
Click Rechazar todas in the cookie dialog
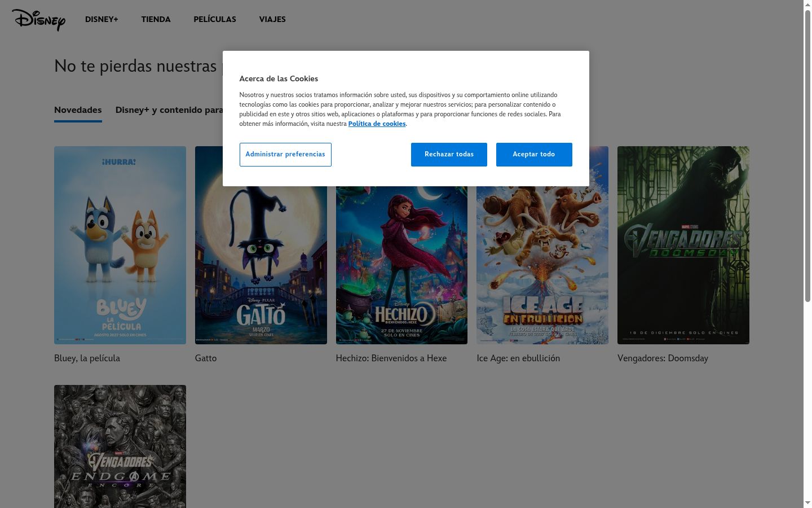[449, 155]
